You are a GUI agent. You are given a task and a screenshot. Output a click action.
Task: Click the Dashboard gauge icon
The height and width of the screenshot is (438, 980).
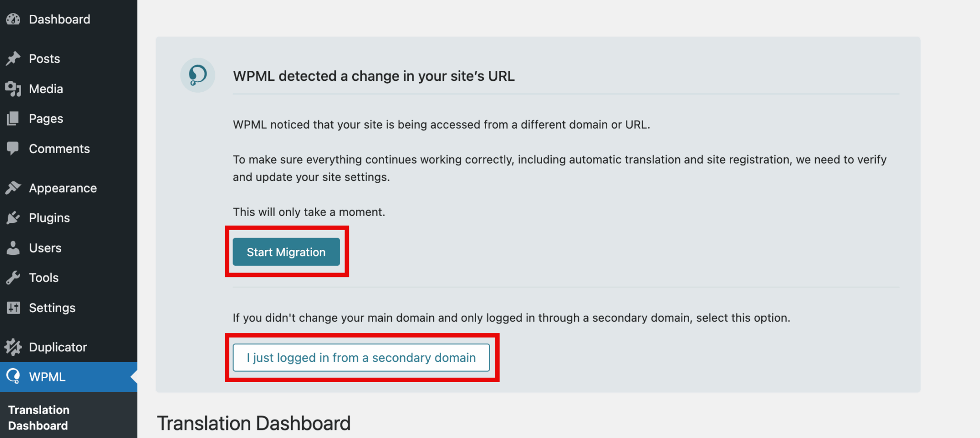pos(13,19)
